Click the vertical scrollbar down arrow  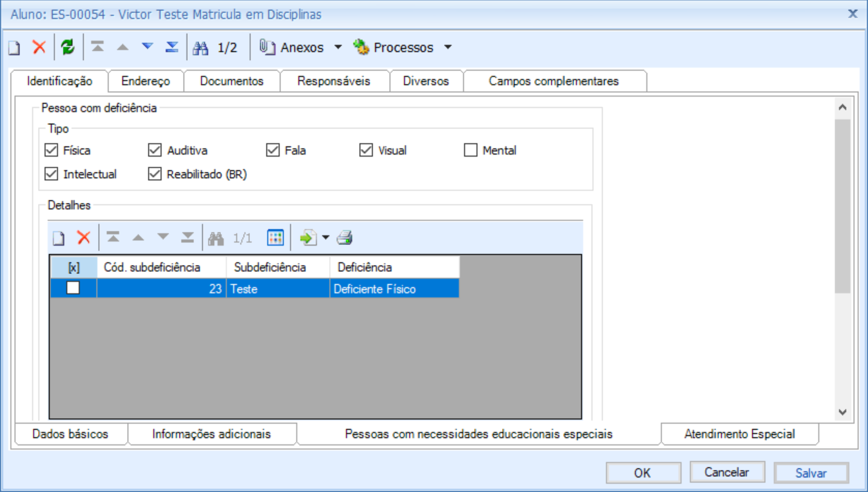[x=842, y=412]
